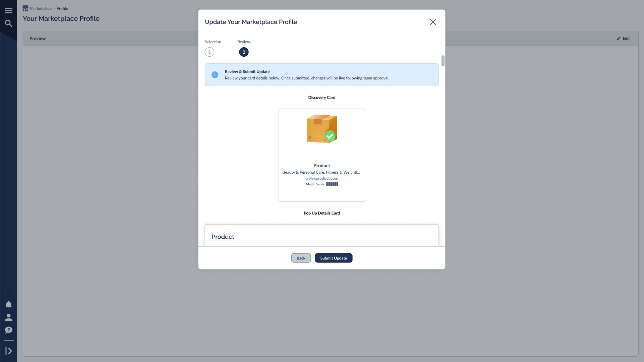Click the Edit pencil button
Screen dimensions: 644x362
click(x=623, y=39)
